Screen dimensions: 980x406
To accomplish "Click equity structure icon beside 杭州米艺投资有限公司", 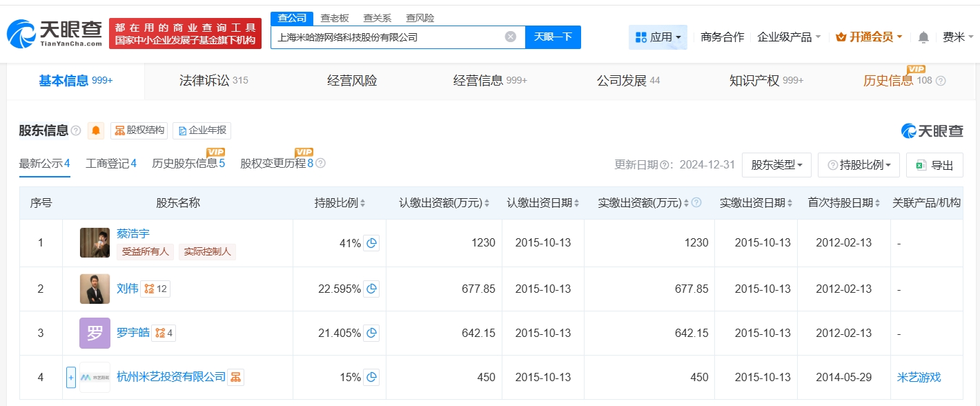I will pyautogui.click(x=236, y=377).
